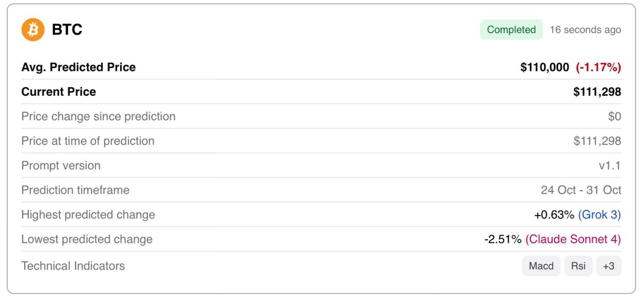Click the $110,000 average predicted price

[544, 67]
